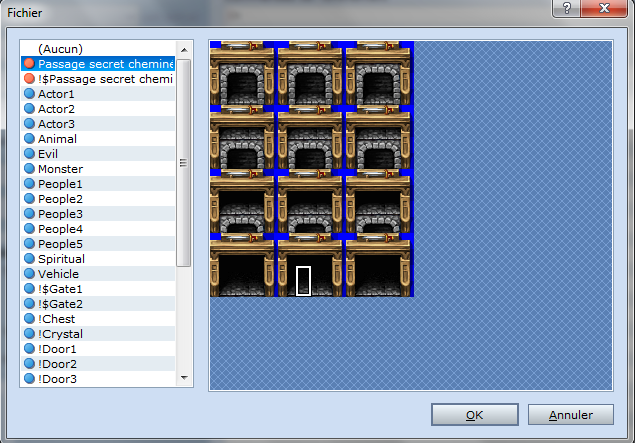The image size is (635, 443).
Task: Pick the Evil graphic file
Action: coord(98,154)
